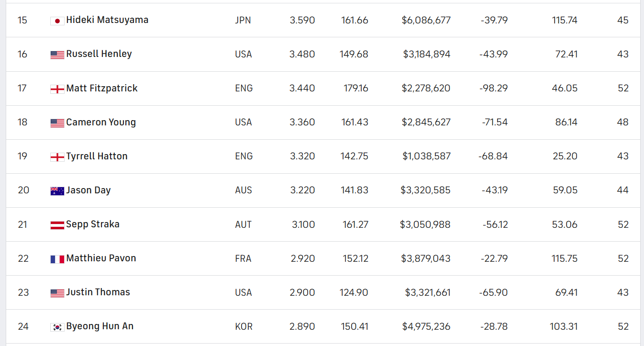The image size is (644, 346).
Task: Click England flag next to Tyrrell Hatton
Action: tap(57, 156)
